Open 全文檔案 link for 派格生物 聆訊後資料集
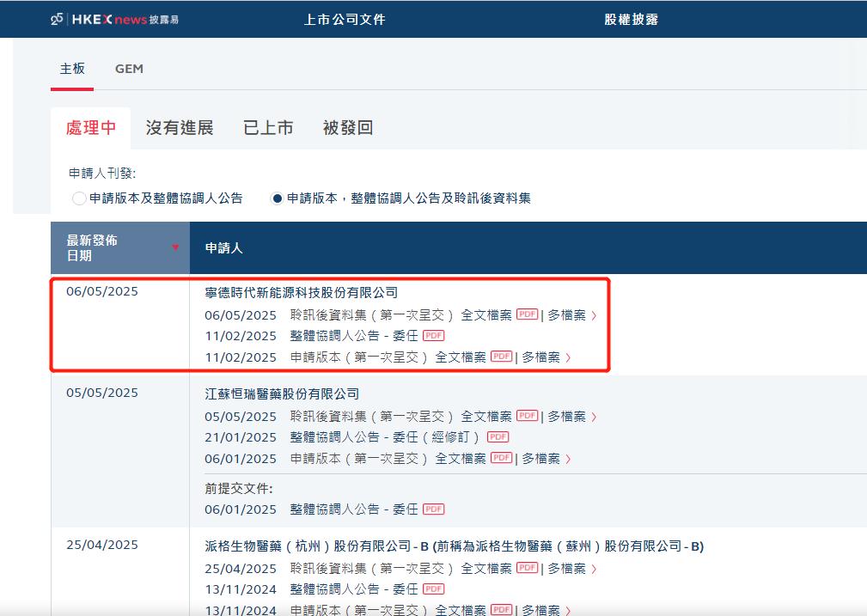This screenshot has width=867, height=616. click(486, 569)
